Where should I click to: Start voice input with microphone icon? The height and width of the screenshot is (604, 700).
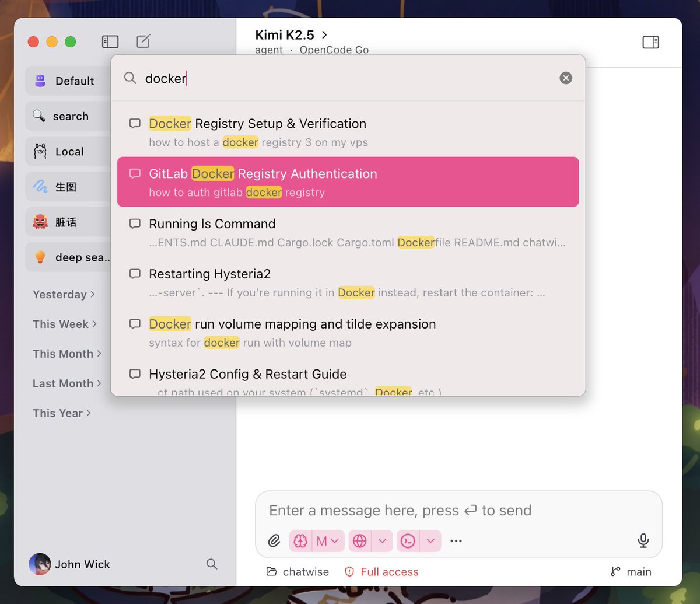tap(643, 540)
